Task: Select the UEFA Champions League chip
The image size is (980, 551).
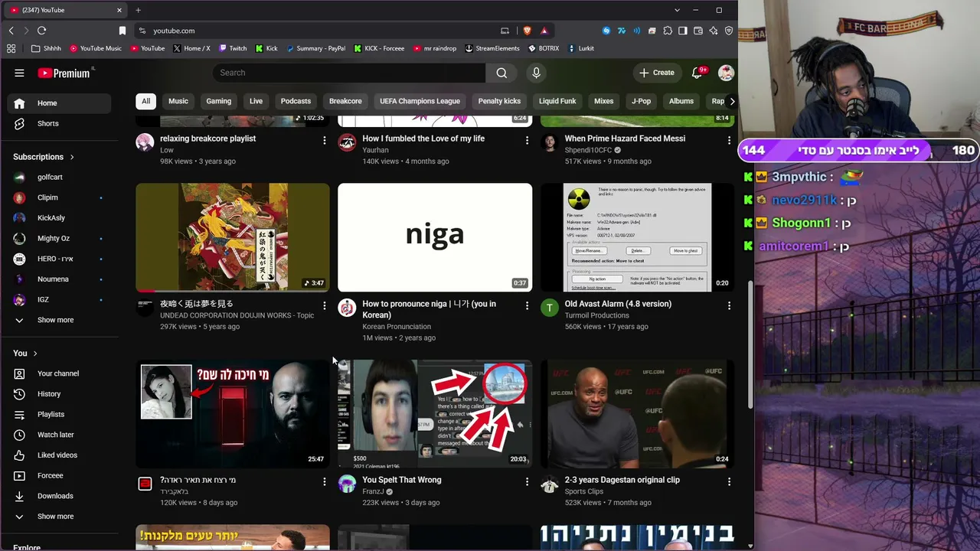Action: [420, 101]
